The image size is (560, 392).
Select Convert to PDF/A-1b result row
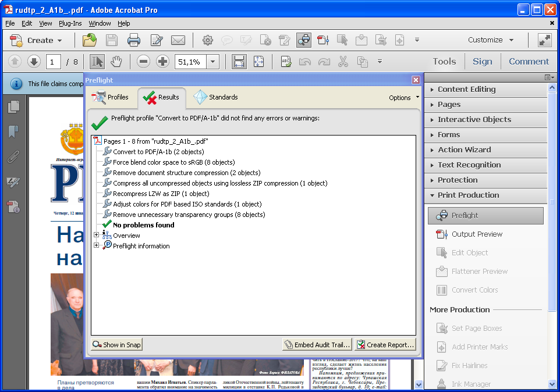click(x=158, y=152)
